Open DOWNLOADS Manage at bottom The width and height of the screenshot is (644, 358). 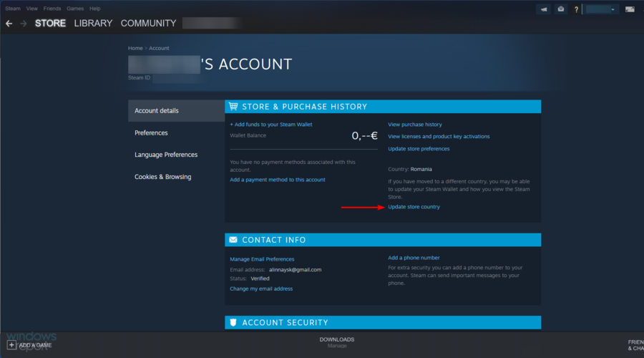click(x=337, y=342)
